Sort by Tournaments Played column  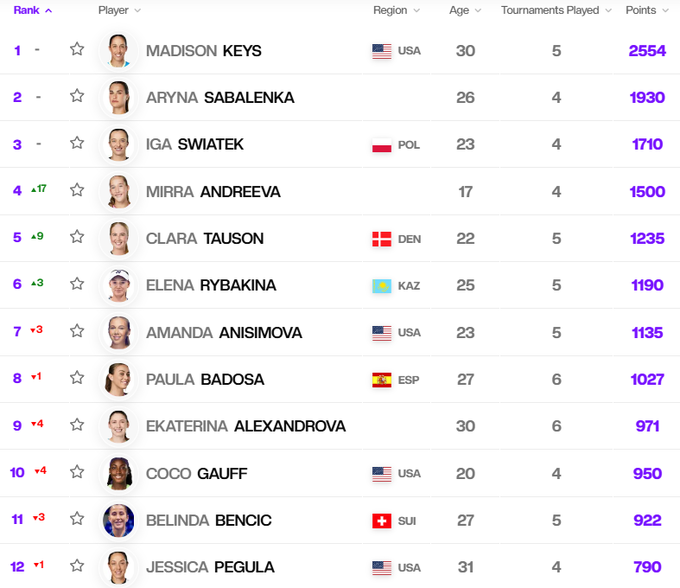click(x=555, y=10)
